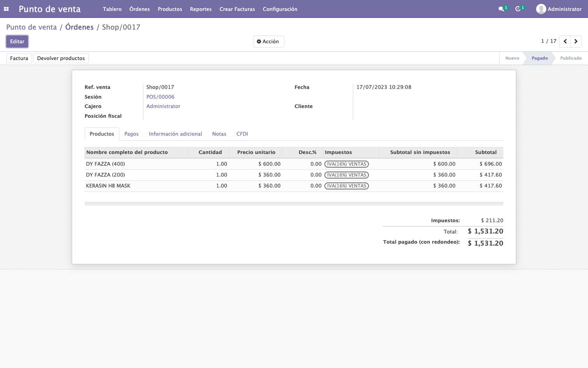Image resolution: width=588 pixels, height=368 pixels.
Task: Open the Reportes menu
Action: [x=201, y=9]
